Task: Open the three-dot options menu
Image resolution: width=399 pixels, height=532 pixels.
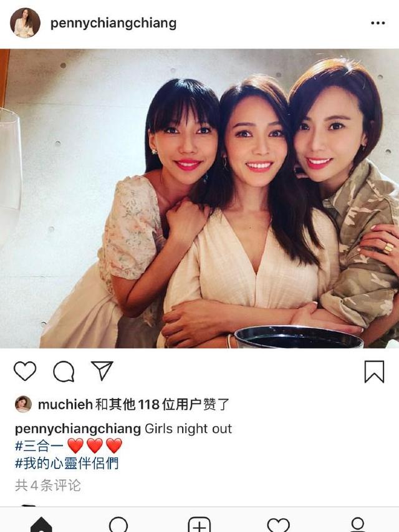Action: [378, 23]
